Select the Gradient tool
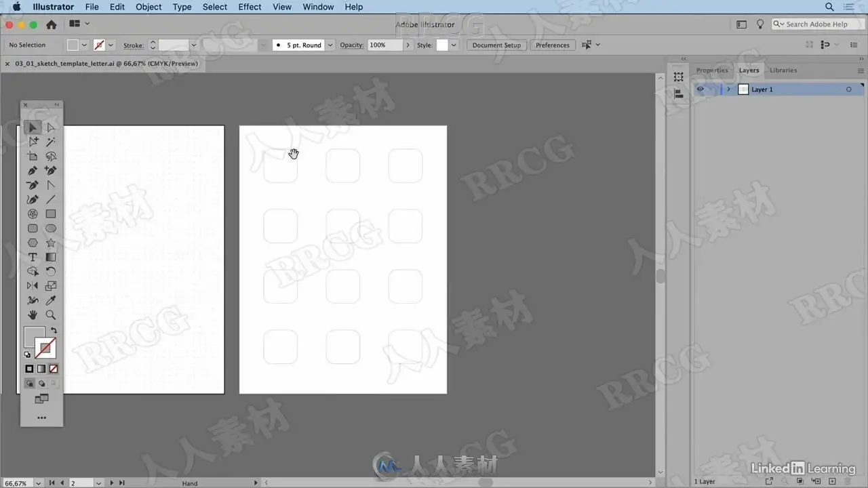Viewport: 868px width, 488px height. pyautogui.click(x=51, y=257)
